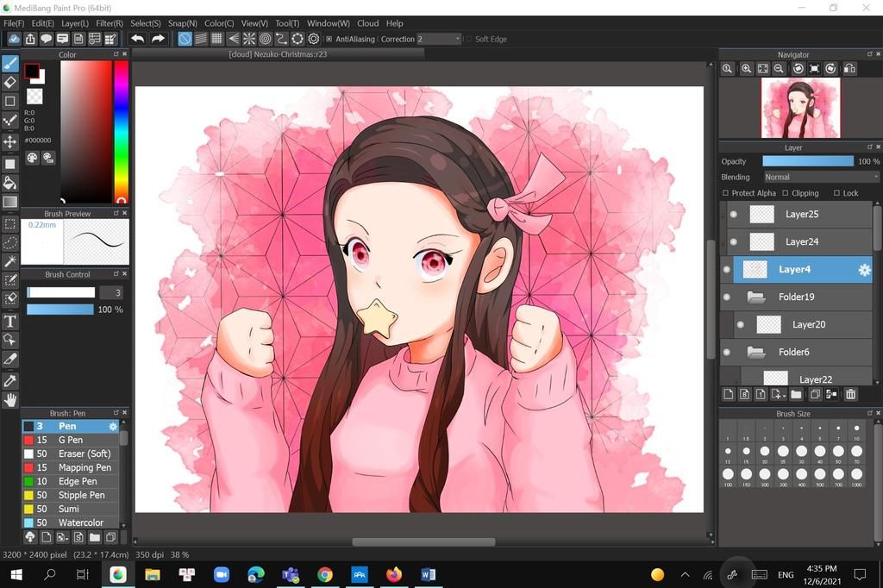Select the Gradient tool
883x588 pixels.
coord(10,202)
